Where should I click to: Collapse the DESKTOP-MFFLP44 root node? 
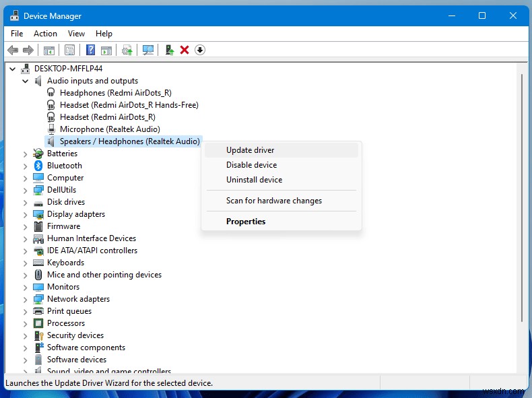click(13, 69)
